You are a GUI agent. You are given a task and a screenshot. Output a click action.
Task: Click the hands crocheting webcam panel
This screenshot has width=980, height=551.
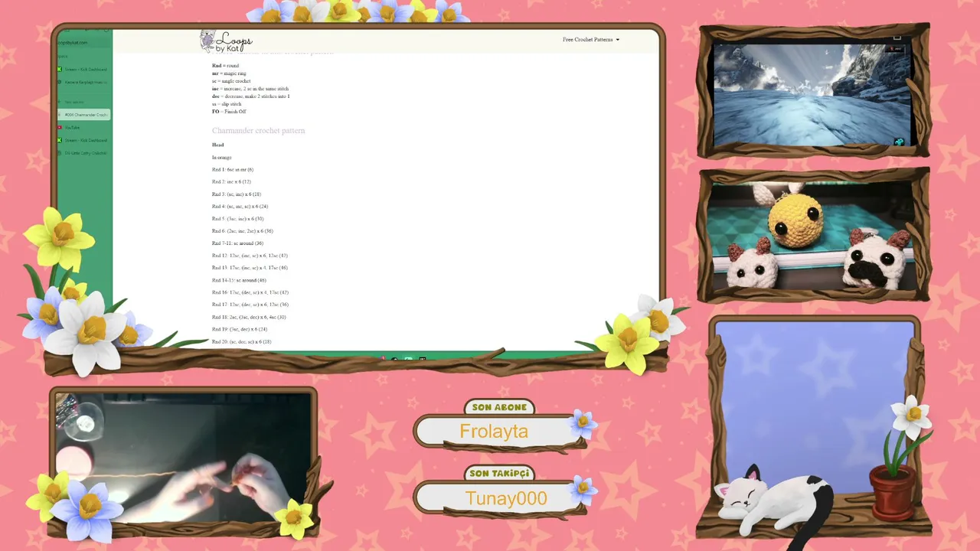[x=184, y=457]
